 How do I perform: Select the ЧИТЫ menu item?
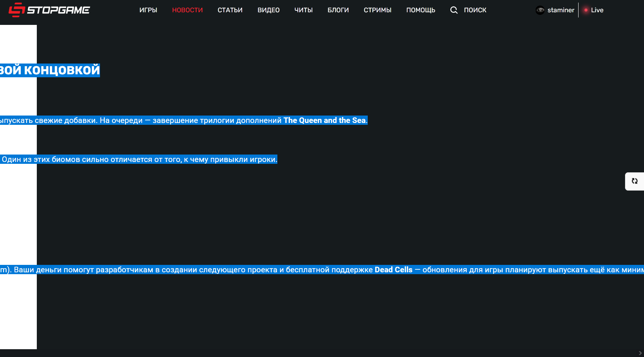[303, 10]
